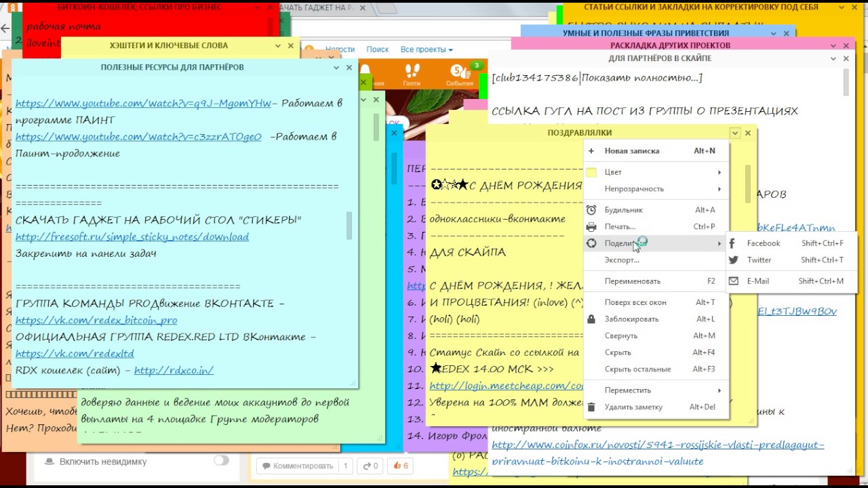Click the hat icon beside Включить невидимку
The height and width of the screenshot is (488, 868).
coord(49,462)
